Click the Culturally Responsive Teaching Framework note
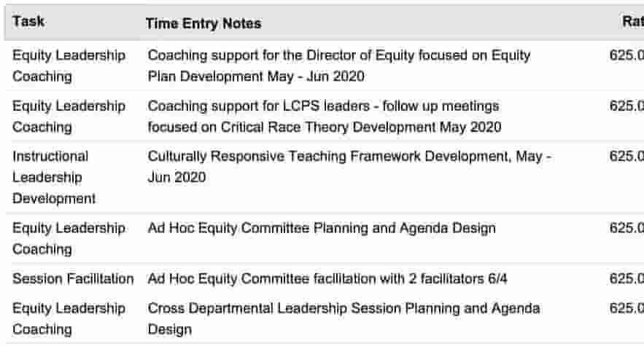Viewport: 644px width, 346px height. coord(349,167)
